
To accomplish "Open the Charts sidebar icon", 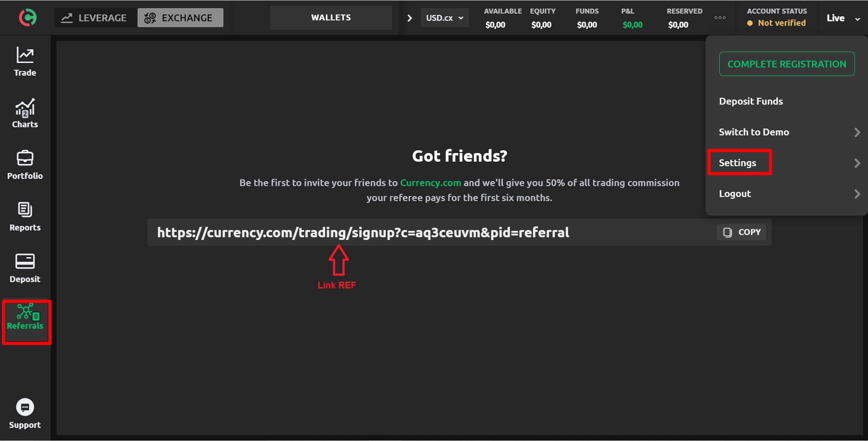I will click(x=25, y=113).
